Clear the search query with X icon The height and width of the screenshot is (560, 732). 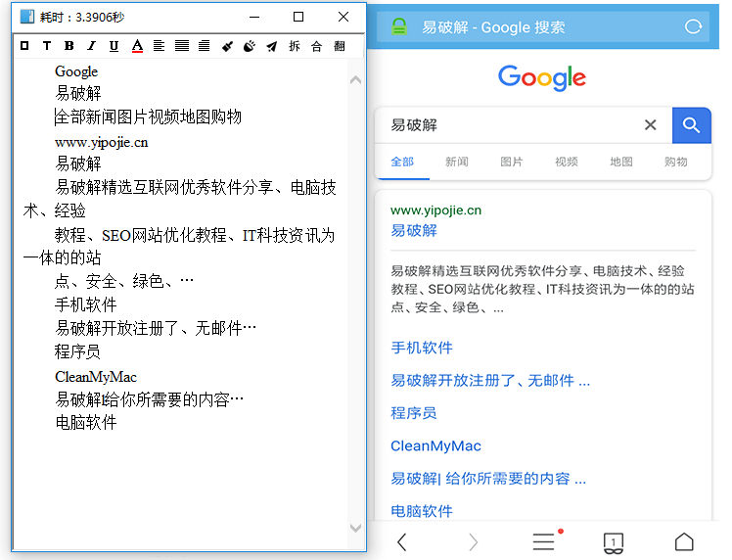point(651,125)
